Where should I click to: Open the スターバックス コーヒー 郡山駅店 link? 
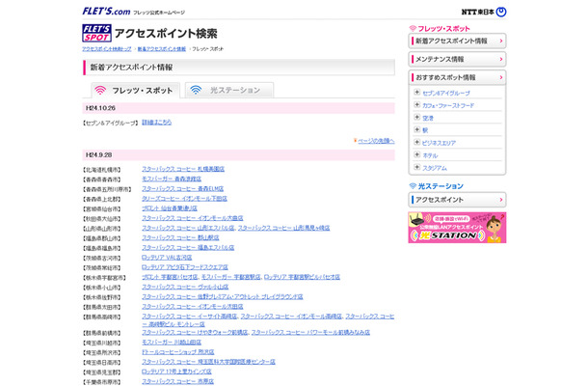coord(180,237)
